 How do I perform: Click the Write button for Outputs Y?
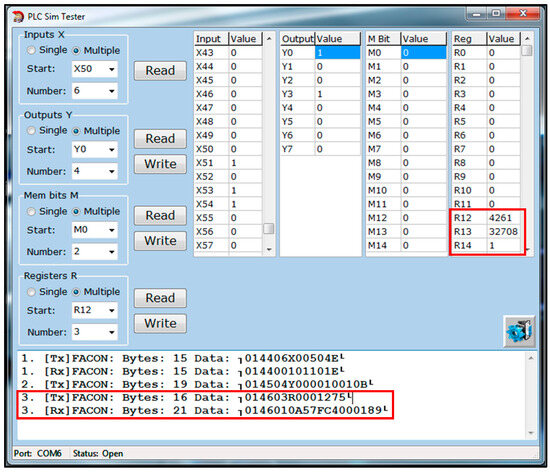click(160, 164)
